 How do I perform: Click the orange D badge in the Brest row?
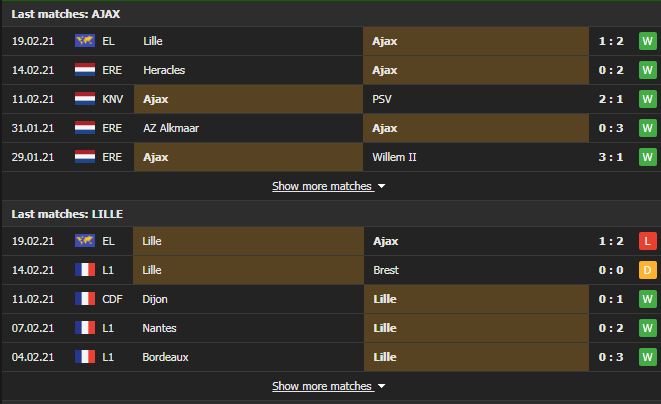pos(648,270)
